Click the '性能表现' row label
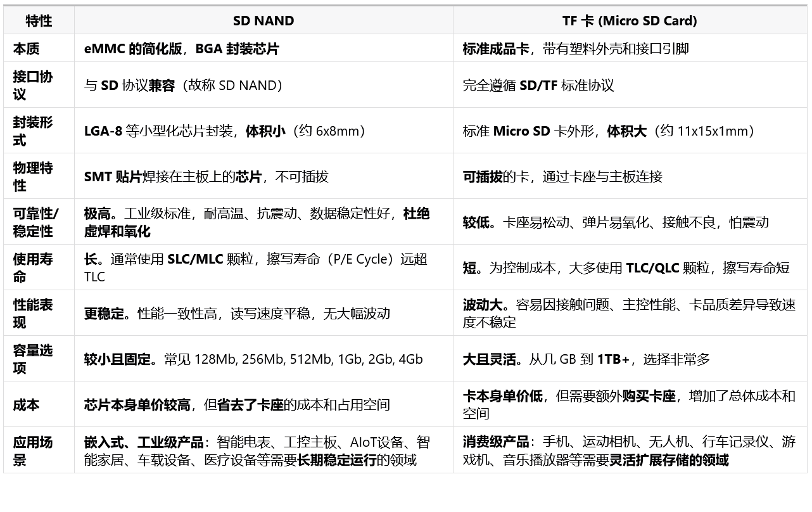 click(39, 313)
